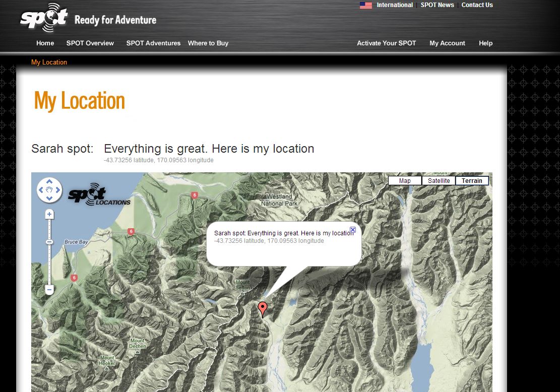Zoom out with the minus button
The height and width of the screenshot is (392, 560).
tap(49, 289)
